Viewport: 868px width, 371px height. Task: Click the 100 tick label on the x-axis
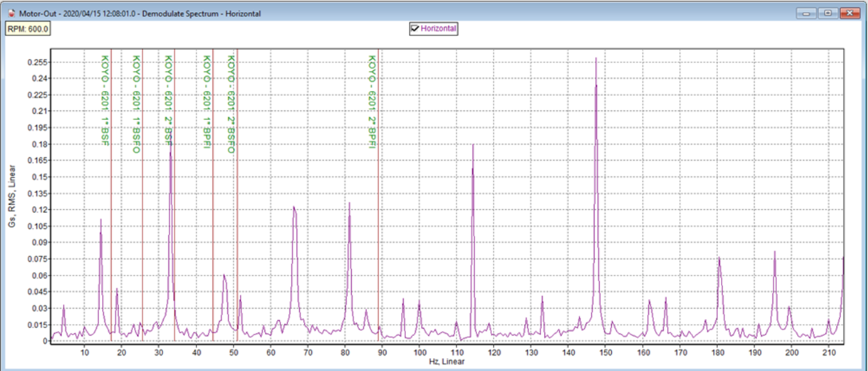coord(419,352)
